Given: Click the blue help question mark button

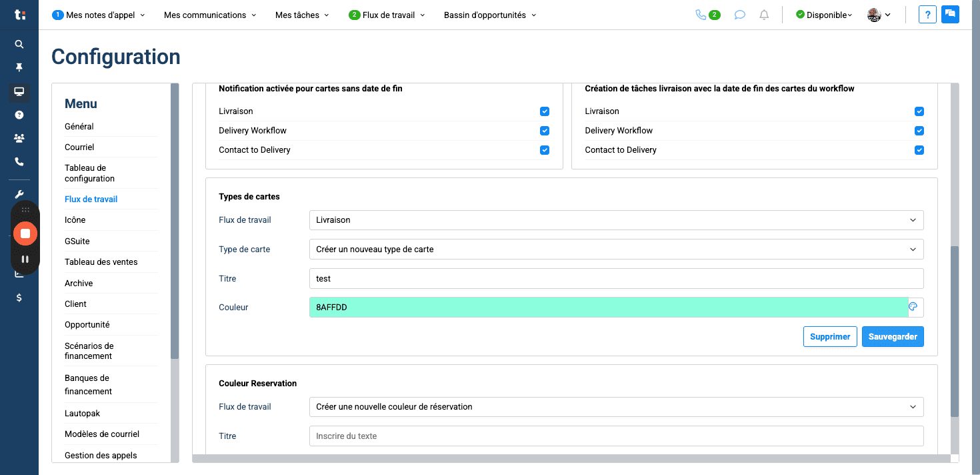Looking at the screenshot, I should pos(927,15).
